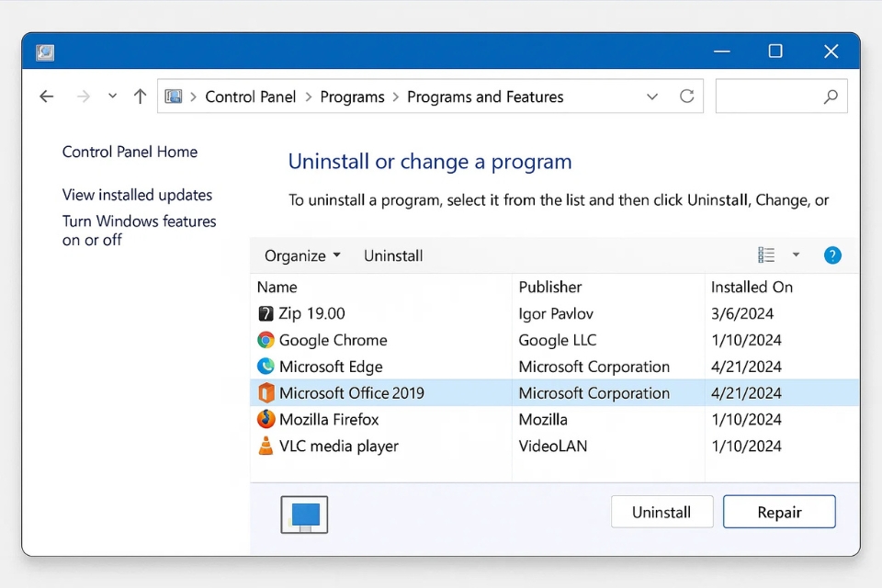Go up one folder level with up arrow
The width and height of the screenshot is (882, 588).
point(140,96)
